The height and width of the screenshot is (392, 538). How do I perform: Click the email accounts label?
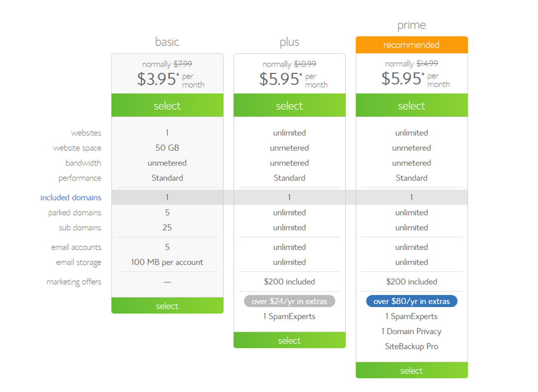pos(76,247)
